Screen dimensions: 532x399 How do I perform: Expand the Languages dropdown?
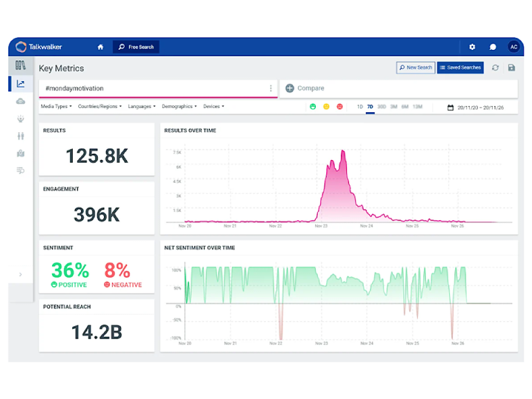pos(142,107)
